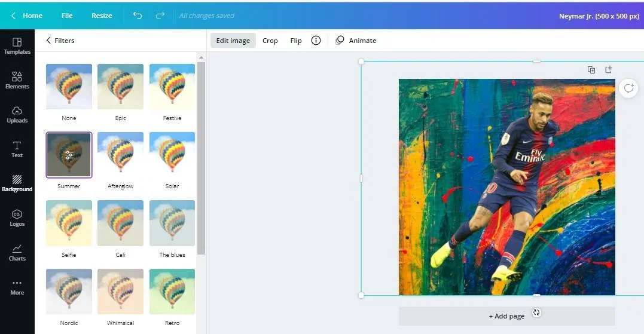This screenshot has height=334, width=644.
Task: Open the Templates sidebar panel
Action: point(17,46)
